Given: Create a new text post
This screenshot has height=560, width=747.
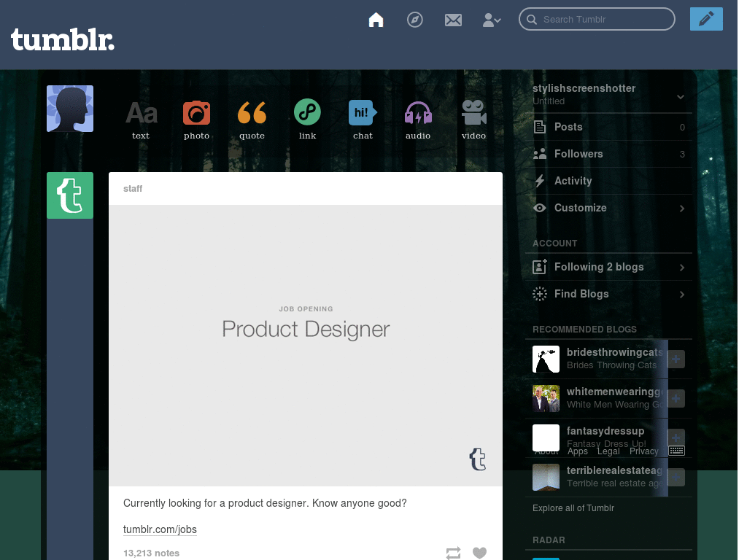Looking at the screenshot, I should [141, 120].
